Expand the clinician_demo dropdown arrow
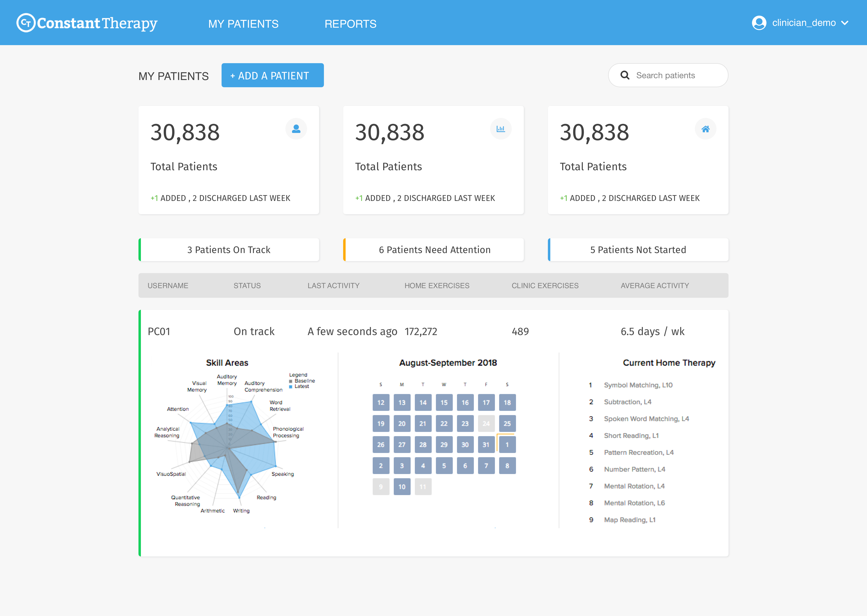Viewport: 867px width, 616px height. (x=845, y=23)
